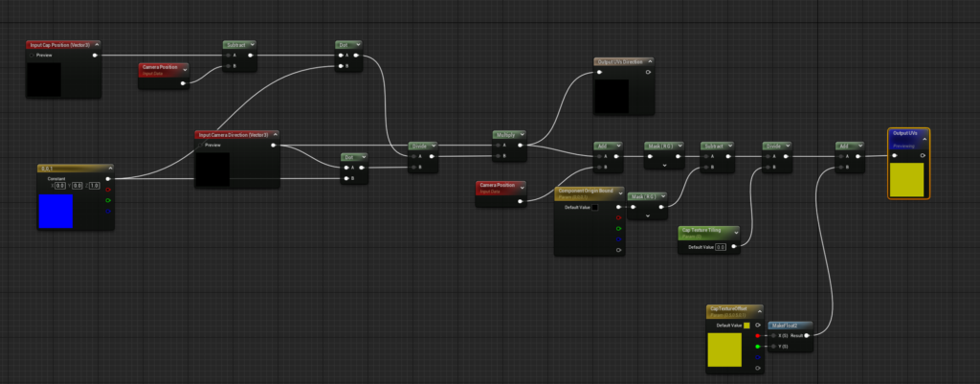Click the Z value field of the constant

[x=94, y=185]
